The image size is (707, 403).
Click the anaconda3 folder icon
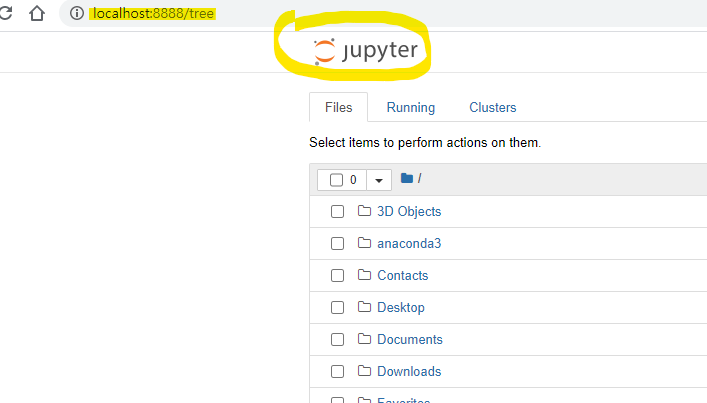(x=364, y=243)
